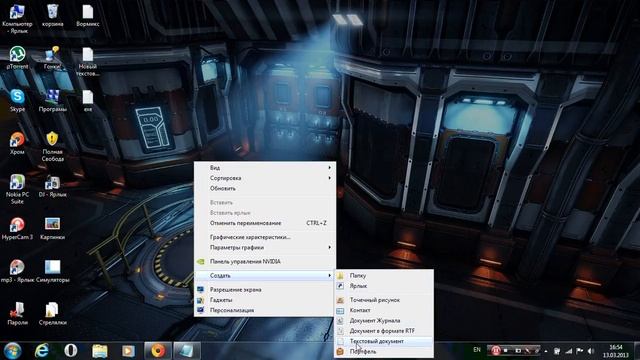
Task: Create new Папку from submenu
Action: point(384,276)
